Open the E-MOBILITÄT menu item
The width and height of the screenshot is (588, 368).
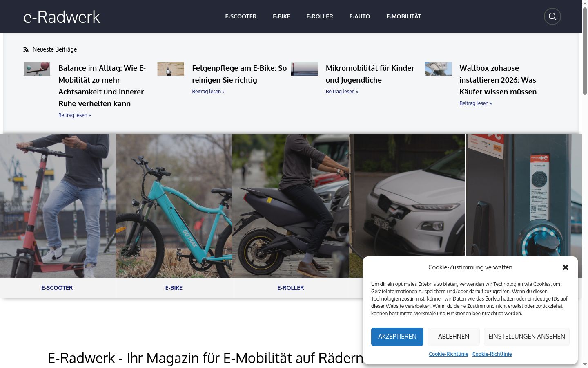[x=404, y=16]
